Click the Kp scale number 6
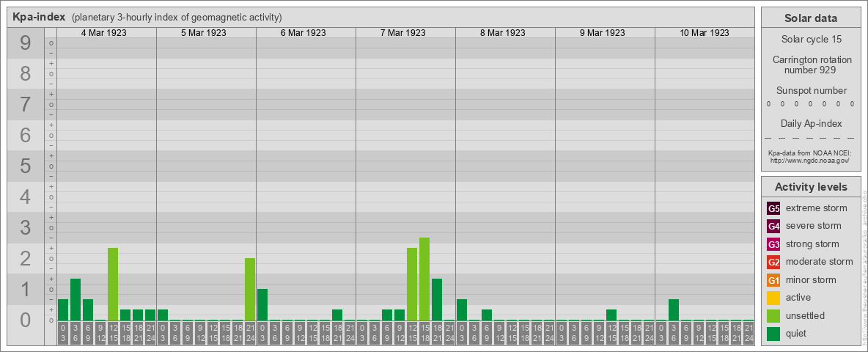 [26, 135]
